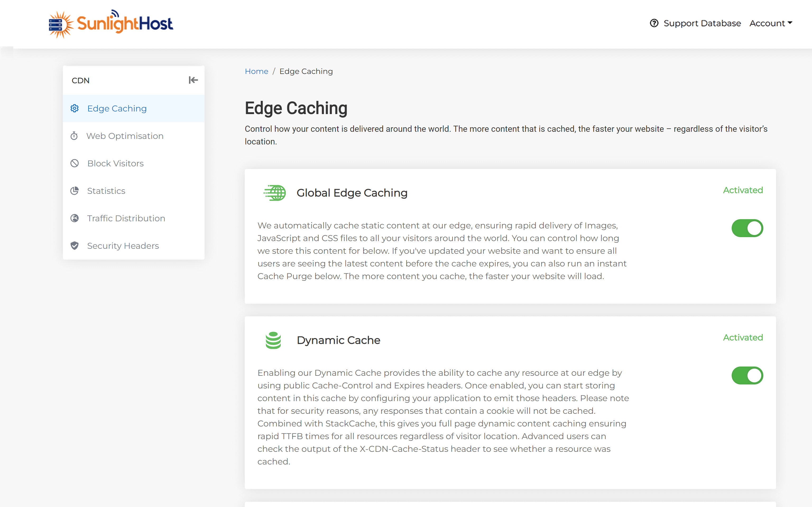Click the Global Edge Caching globe icon
Image resolution: width=812 pixels, height=507 pixels.
[274, 193]
